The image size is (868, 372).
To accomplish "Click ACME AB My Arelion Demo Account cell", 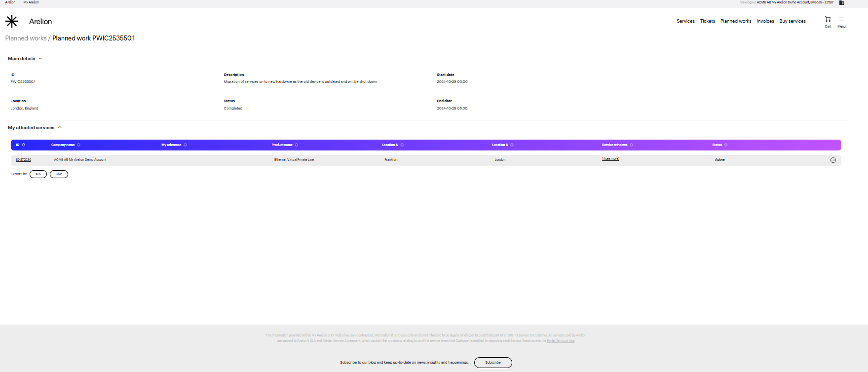I will [80, 160].
